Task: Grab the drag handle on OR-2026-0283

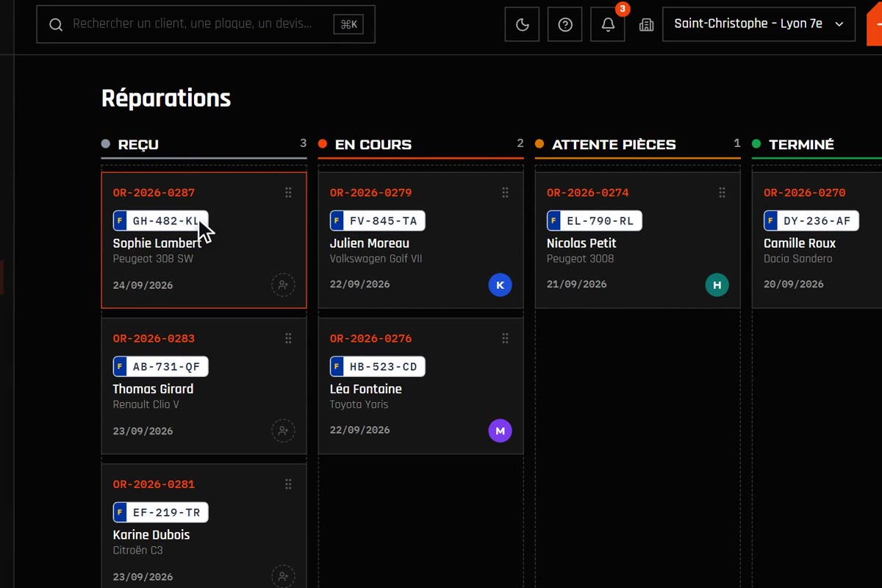Action: (288, 338)
